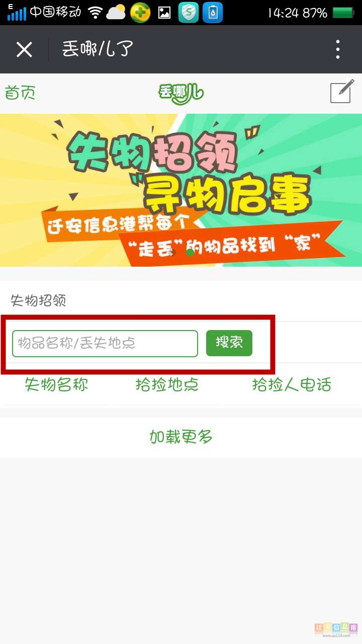Select the 拾捡地点 column header
This screenshot has width=362, height=644.
click(x=167, y=385)
